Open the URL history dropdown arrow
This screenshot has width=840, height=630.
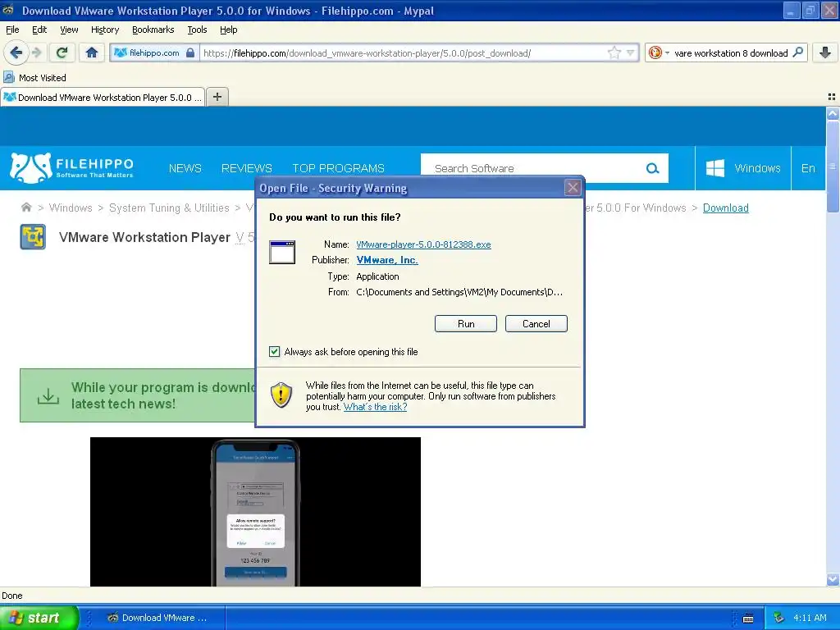tap(631, 52)
